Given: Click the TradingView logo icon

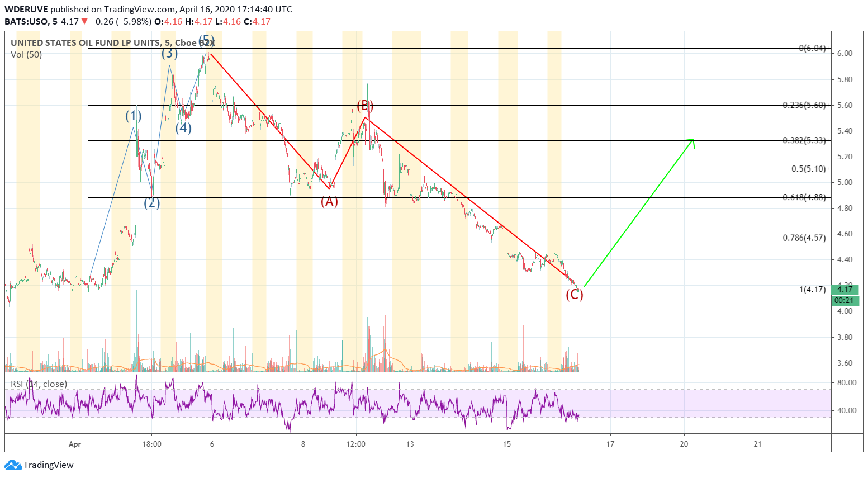Looking at the screenshot, I should click(13, 465).
